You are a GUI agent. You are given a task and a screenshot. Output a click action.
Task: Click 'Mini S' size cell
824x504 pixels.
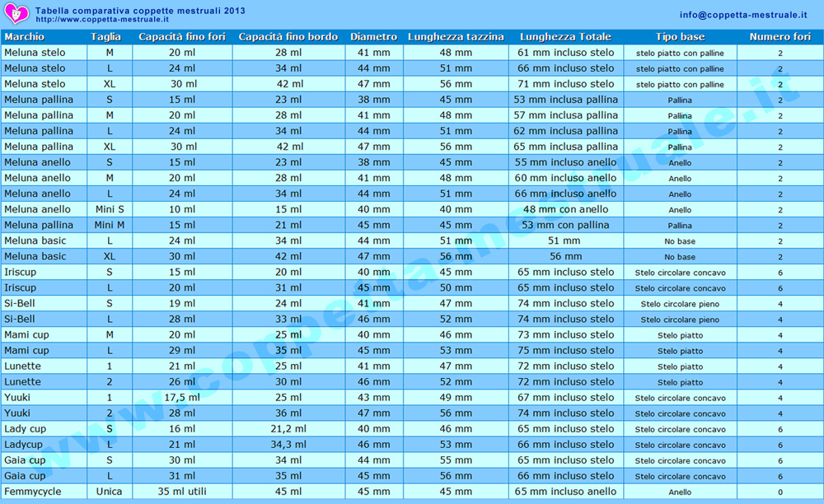pyautogui.click(x=110, y=209)
